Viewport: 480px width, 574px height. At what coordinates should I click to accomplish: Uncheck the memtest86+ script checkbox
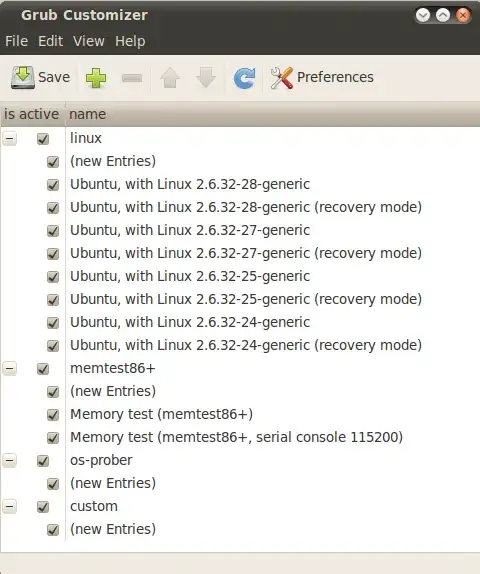[x=43, y=369]
